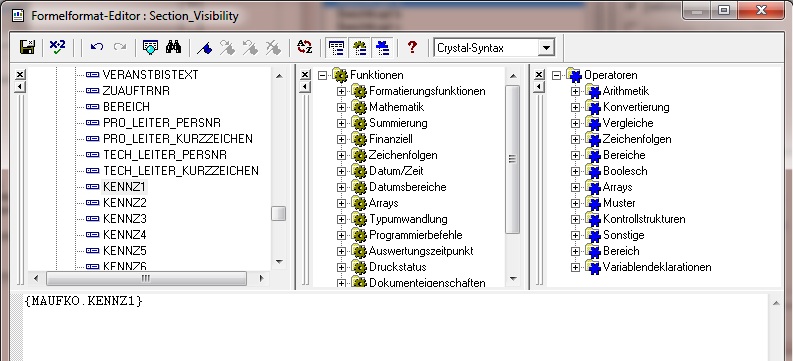Image resolution: width=793 pixels, height=361 pixels.
Task: Click the Funktionen root gear icon
Action: 340,75
